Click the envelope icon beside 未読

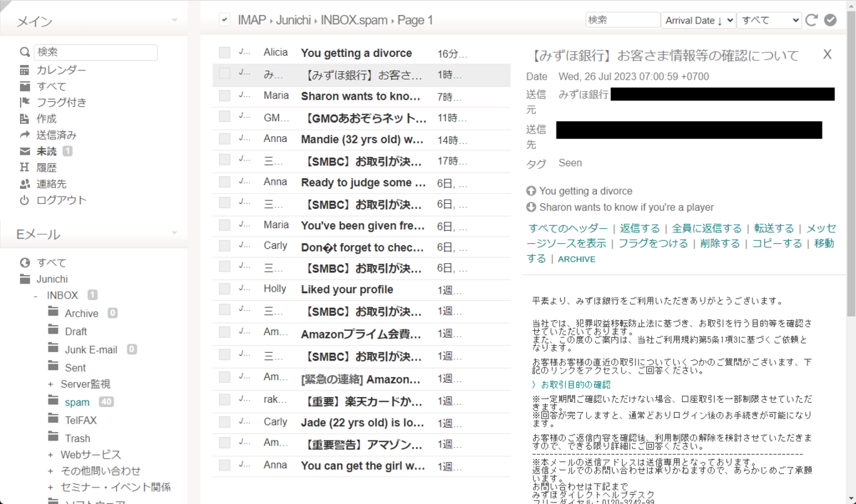coord(24,151)
